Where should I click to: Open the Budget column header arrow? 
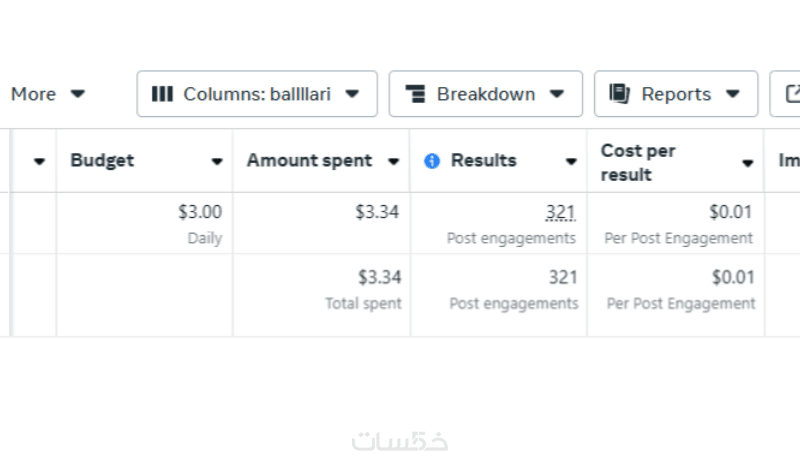[x=217, y=162]
